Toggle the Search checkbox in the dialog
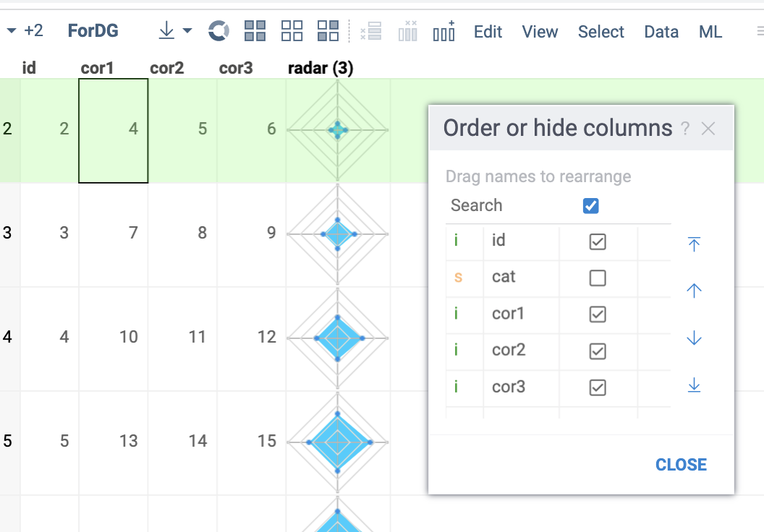The image size is (764, 532). pos(590,205)
